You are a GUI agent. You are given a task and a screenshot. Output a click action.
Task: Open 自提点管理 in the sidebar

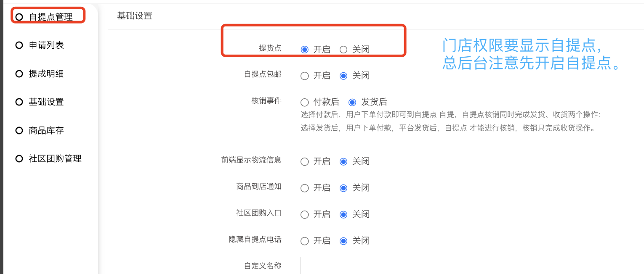point(51,17)
